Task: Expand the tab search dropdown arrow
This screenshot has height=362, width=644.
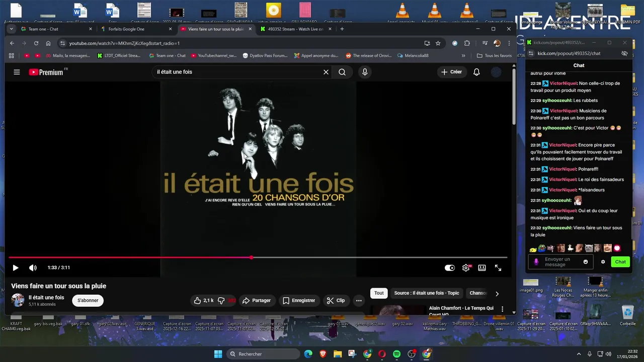Action: click(x=12, y=29)
